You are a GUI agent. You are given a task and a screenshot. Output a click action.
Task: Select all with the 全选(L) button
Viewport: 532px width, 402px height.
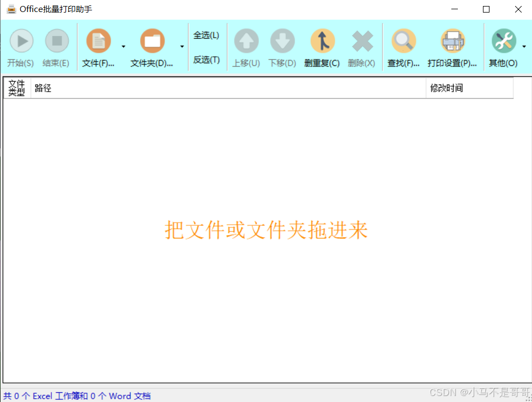tap(206, 35)
